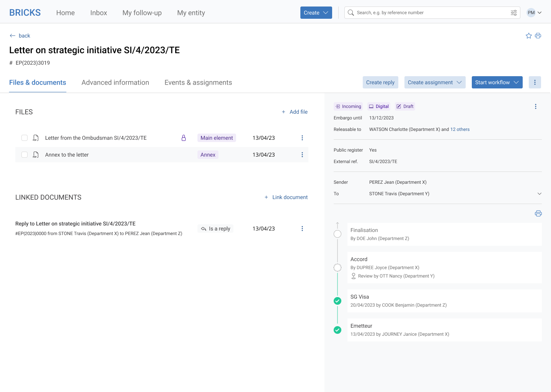The width and height of the screenshot is (551, 392).
Task: Open the Create dropdown
Action: pos(316,13)
